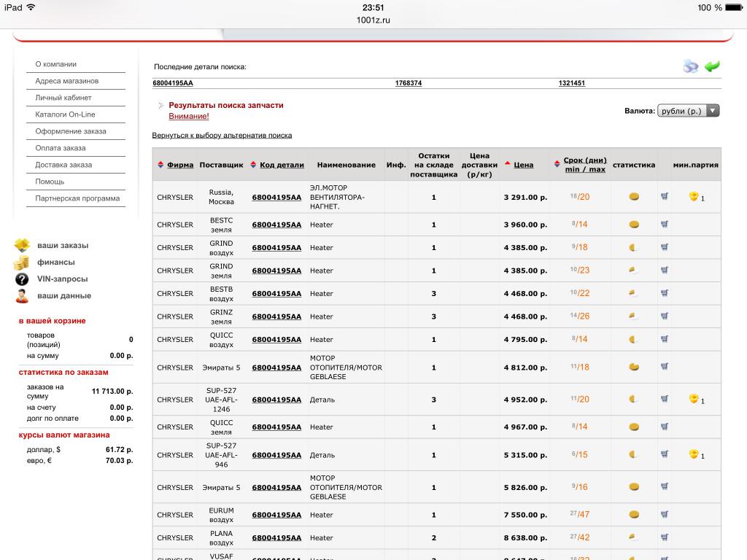Image resolution: width=747 pixels, height=560 pixels.
Task: Select 'Оформление заказа' menu item
Action: 71,131
